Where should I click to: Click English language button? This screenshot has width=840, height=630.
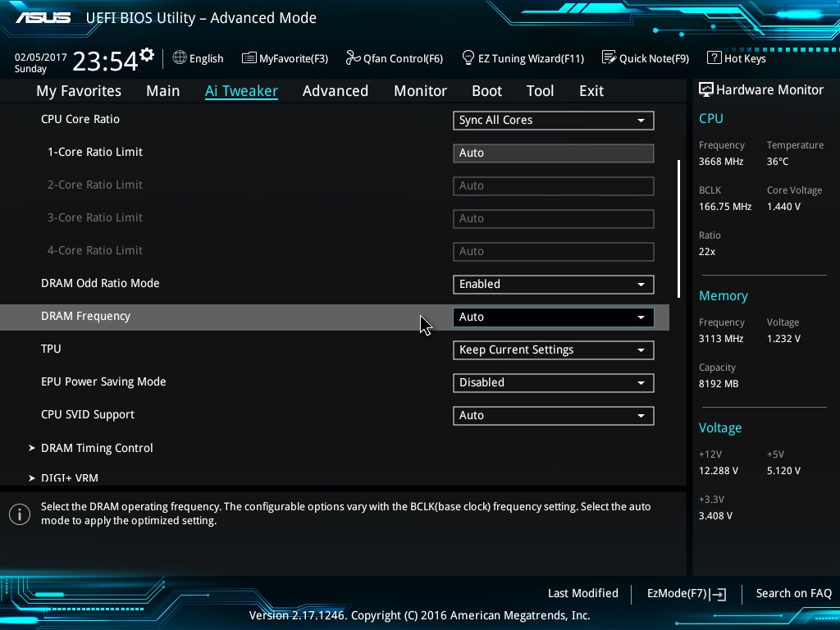tap(199, 58)
